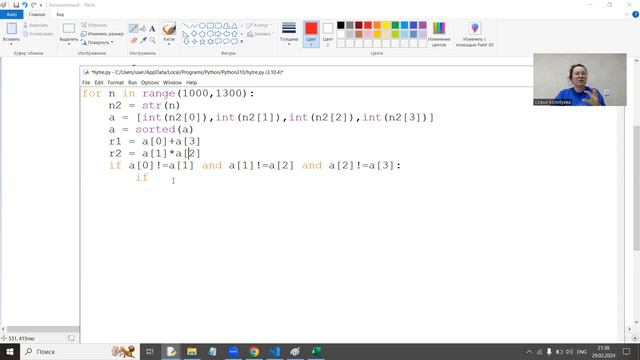
Task: Select the diamond shape in shapes gallery
Action: (x=194, y=33)
